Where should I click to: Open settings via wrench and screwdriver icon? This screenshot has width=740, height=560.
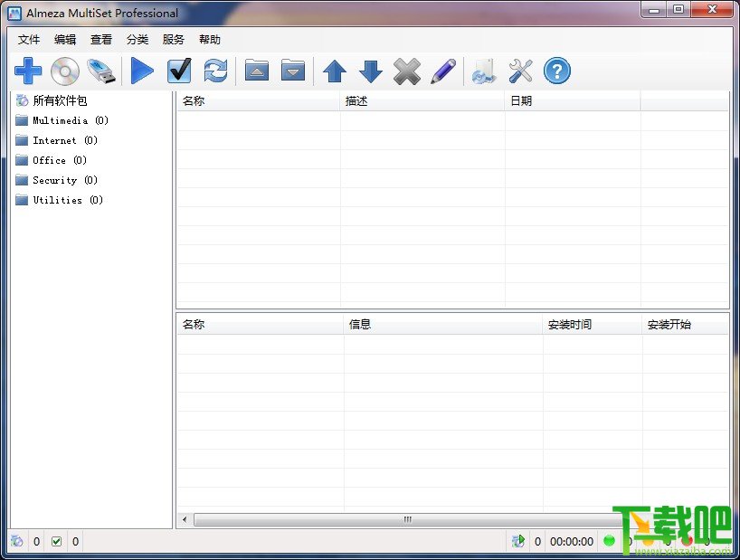click(x=520, y=71)
